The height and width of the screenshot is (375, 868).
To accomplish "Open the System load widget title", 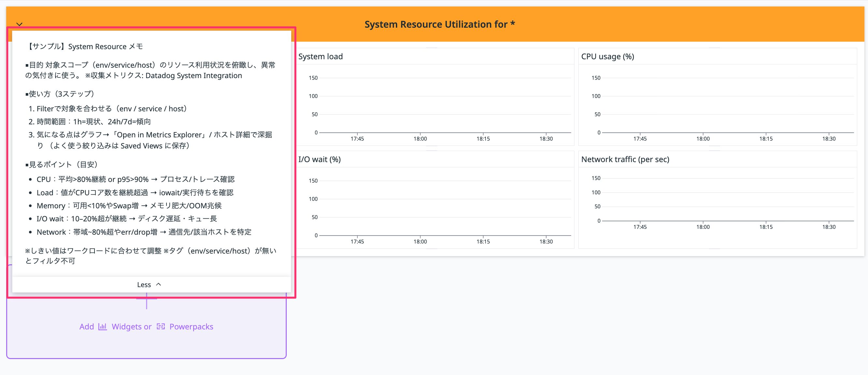I will 320,56.
